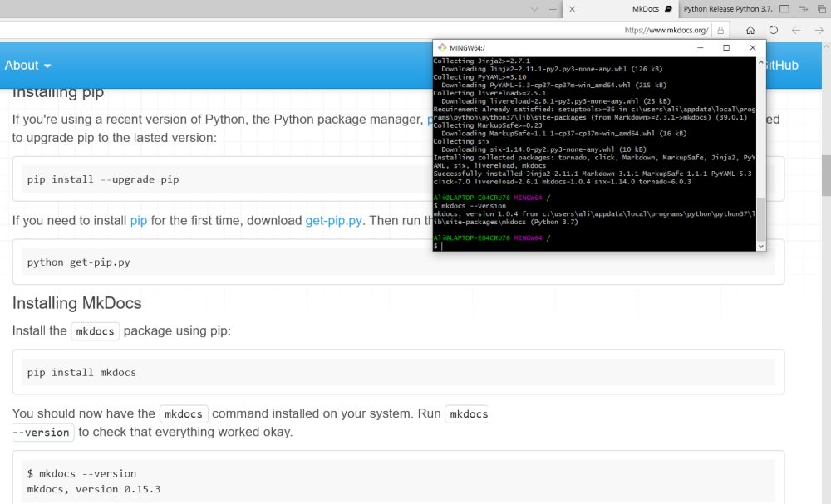Go back using the back arrow
Screen dimensions: 831x504
point(796,30)
